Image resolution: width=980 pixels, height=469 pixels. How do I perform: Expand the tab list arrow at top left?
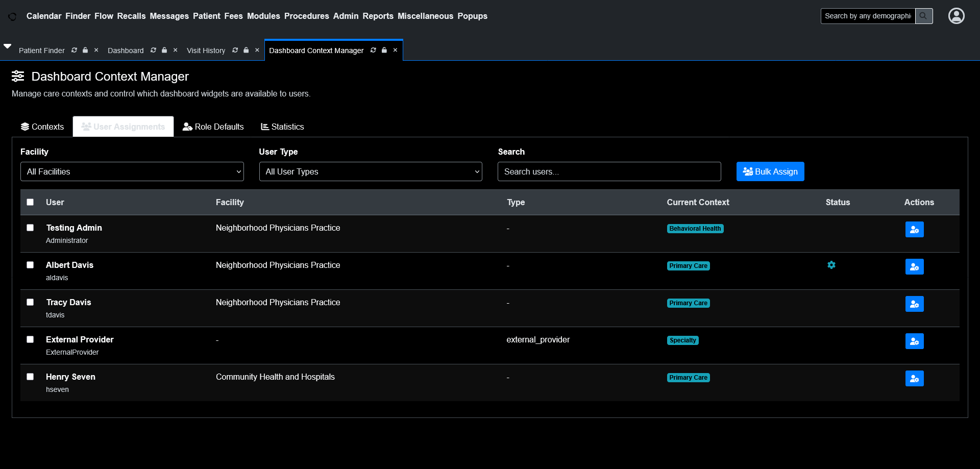(8, 46)
